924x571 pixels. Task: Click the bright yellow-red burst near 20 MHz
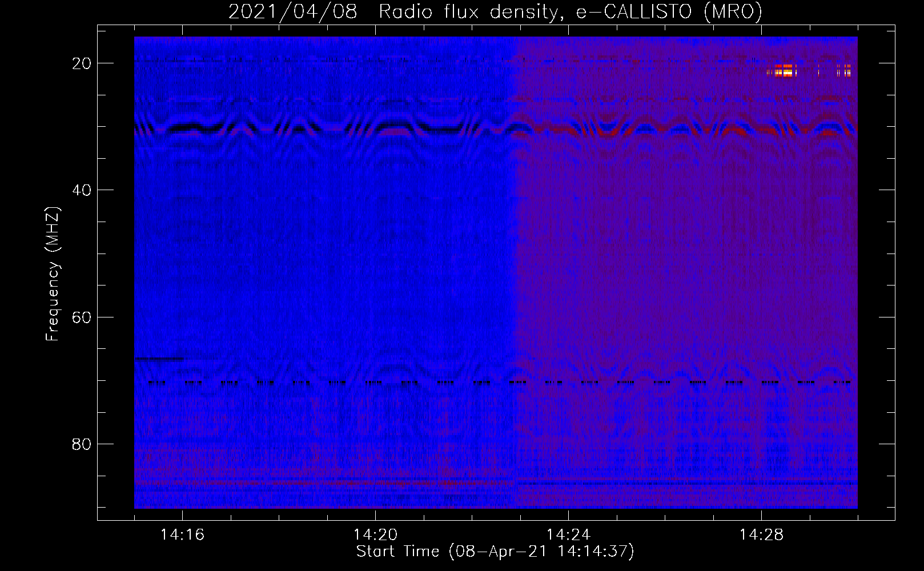782,71
